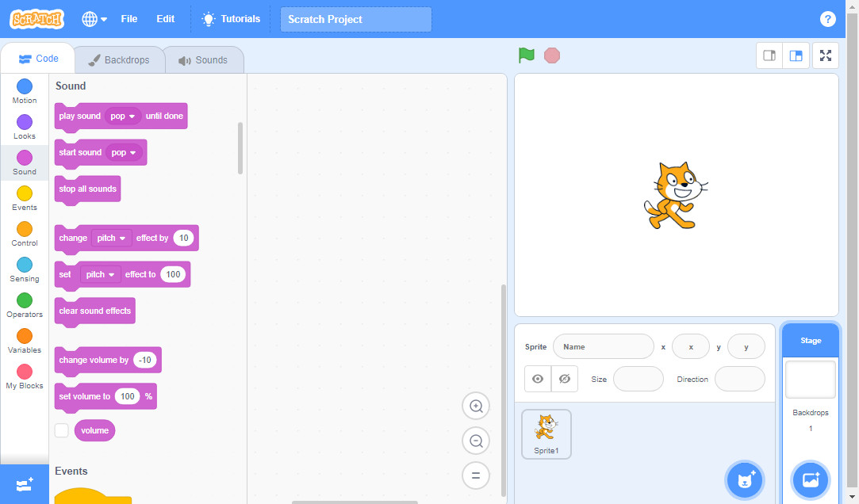The width and height of the screenshot is (859, 504).
Task: Switch to the Backdrops tab
Action: pos(119,59)
